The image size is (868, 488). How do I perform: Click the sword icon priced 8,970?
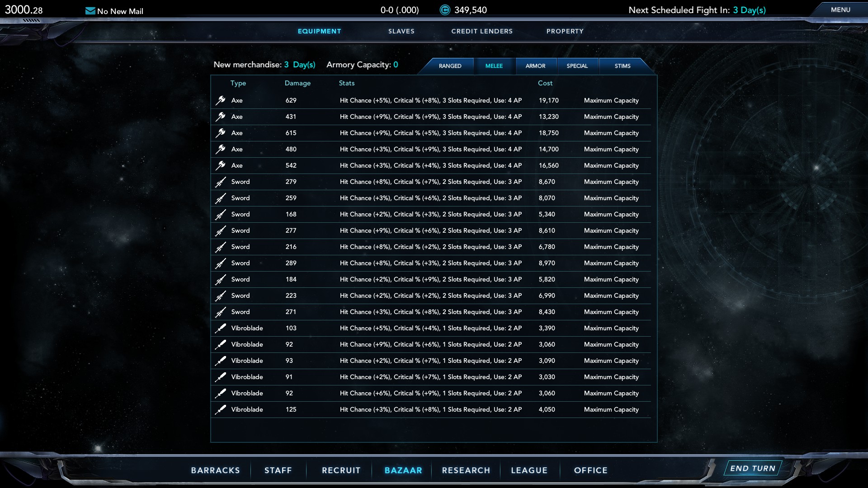[x=220, y=263]
